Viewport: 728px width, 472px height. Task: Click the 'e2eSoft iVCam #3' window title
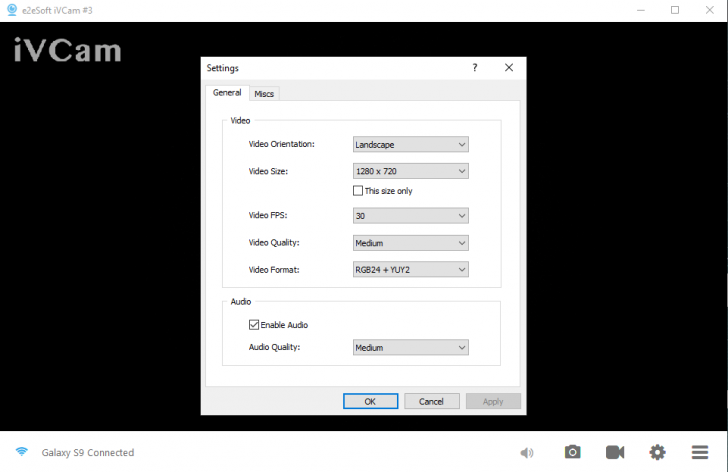57,10
